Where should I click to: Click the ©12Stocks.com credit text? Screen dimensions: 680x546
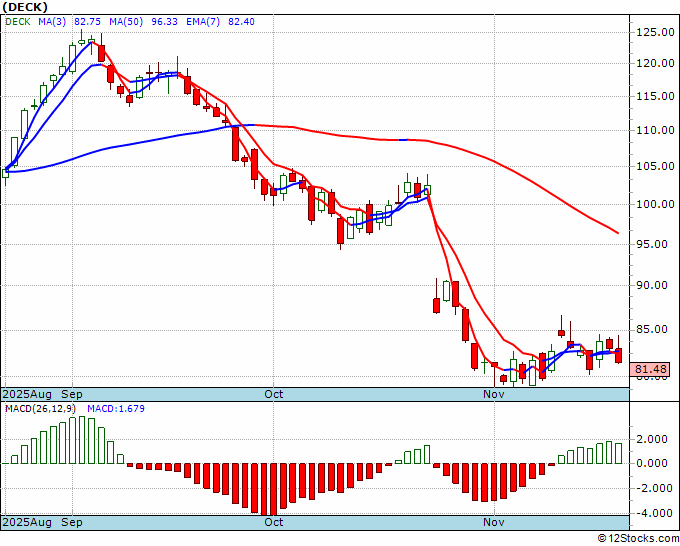(x=638, y=539)
